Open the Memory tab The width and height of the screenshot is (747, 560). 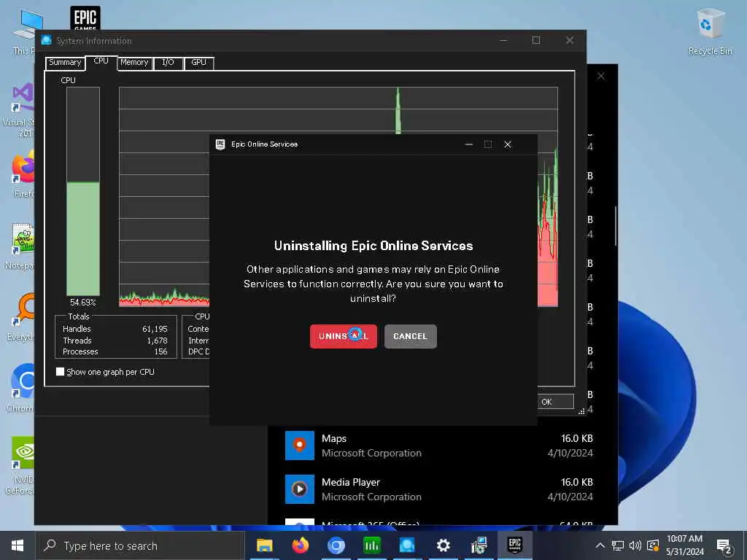click(x=134, y=63)
